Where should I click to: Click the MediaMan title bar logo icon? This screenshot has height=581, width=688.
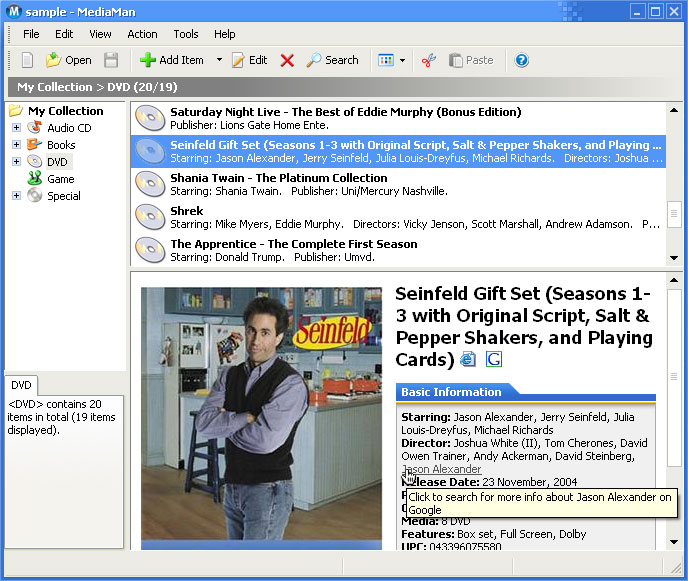point(14,11)
